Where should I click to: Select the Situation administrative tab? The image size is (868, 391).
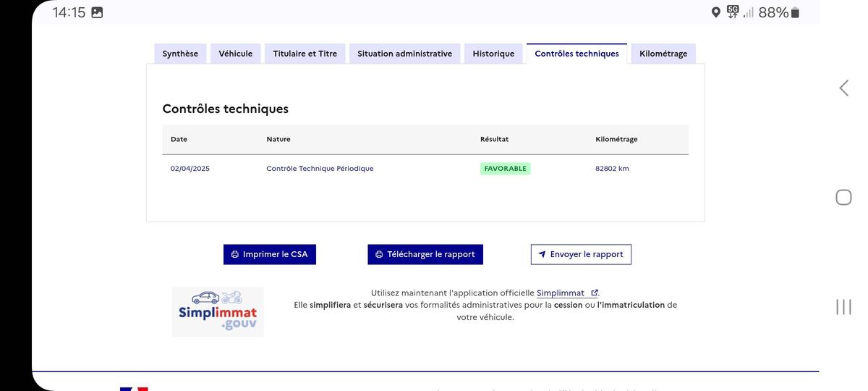405,54
